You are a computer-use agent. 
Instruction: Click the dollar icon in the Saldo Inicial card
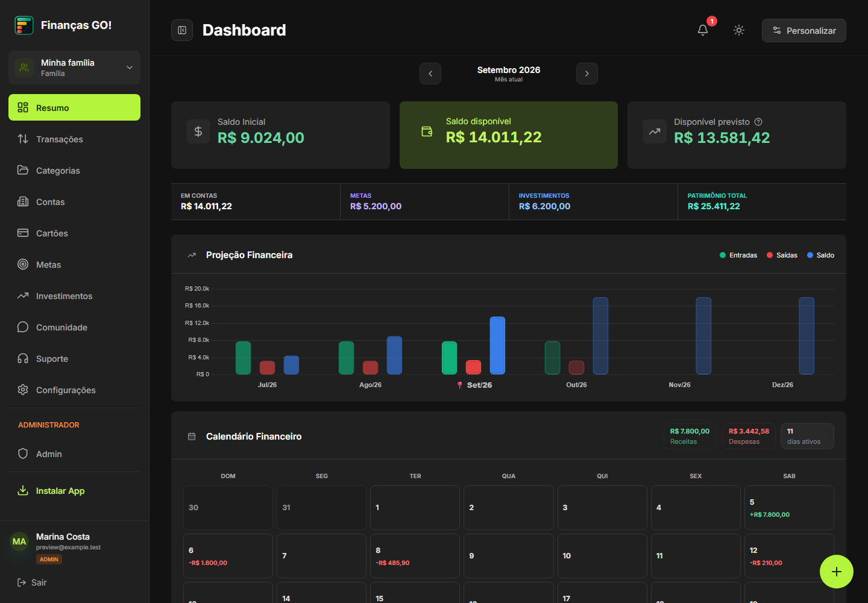point(198,131)
